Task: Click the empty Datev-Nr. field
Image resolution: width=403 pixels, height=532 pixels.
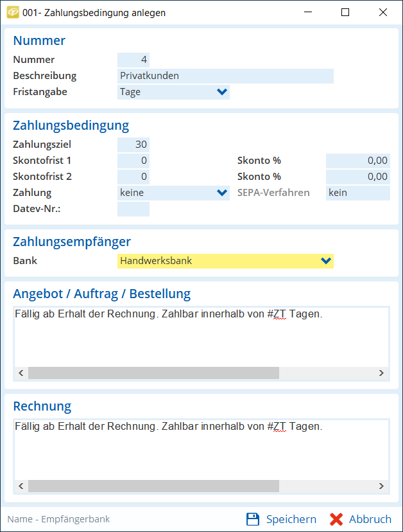Action: (x=133, y=209)
